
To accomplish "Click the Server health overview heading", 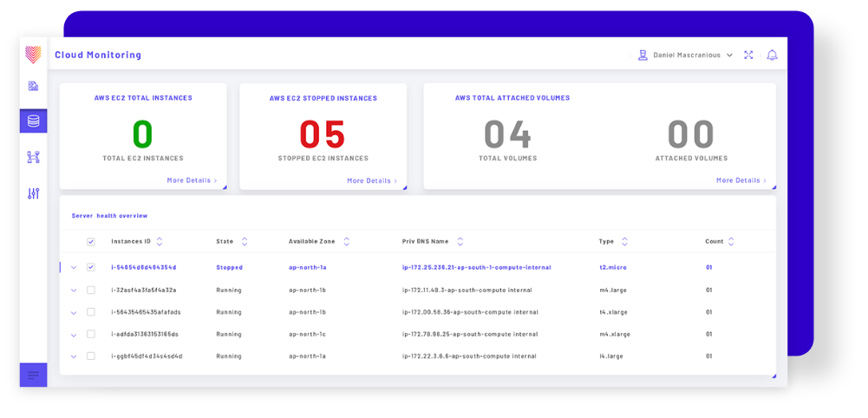I will [109, 216].
